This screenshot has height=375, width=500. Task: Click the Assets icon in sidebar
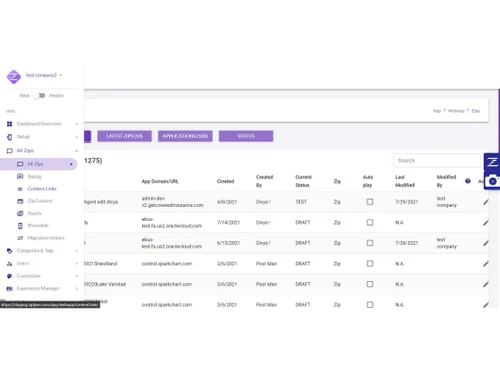point(20,213)
